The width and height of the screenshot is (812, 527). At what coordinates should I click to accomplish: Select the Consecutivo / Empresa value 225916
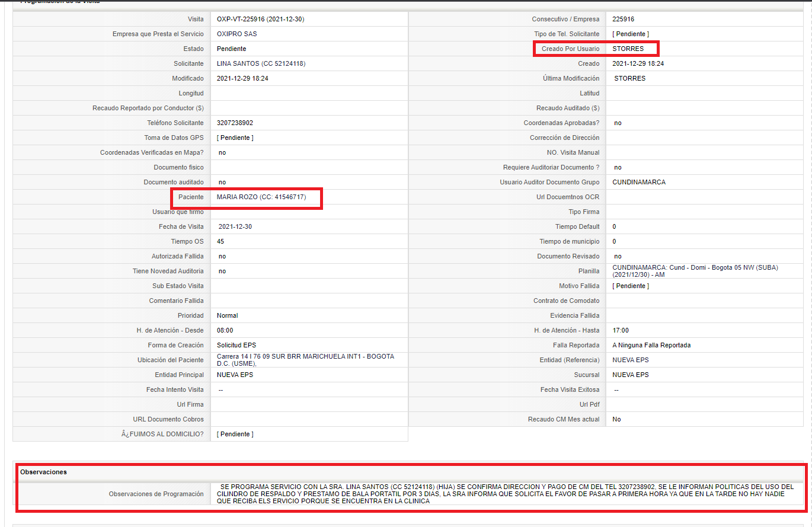tap(623, 19)
